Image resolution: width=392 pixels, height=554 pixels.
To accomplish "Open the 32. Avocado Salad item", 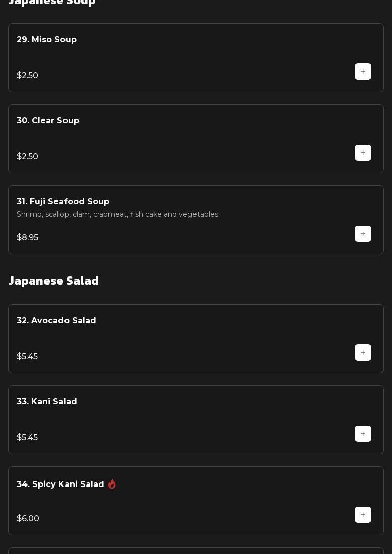I will [56, 320].
